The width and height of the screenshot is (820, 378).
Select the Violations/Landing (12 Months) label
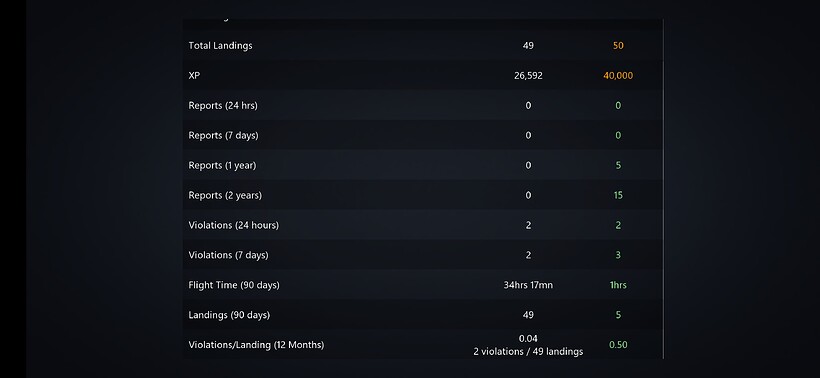256,345
